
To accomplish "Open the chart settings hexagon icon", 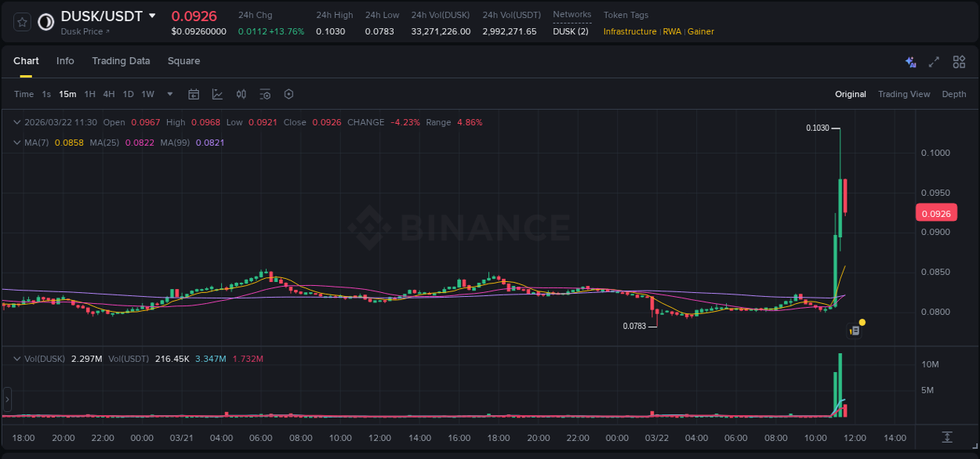I will tap(289, 94).
